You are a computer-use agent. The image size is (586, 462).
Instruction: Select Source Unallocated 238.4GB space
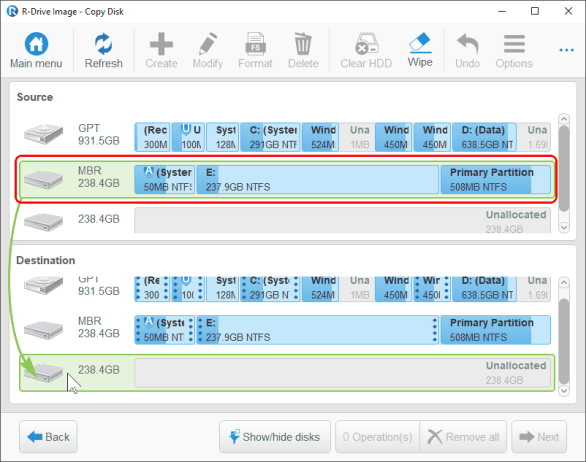342,221
